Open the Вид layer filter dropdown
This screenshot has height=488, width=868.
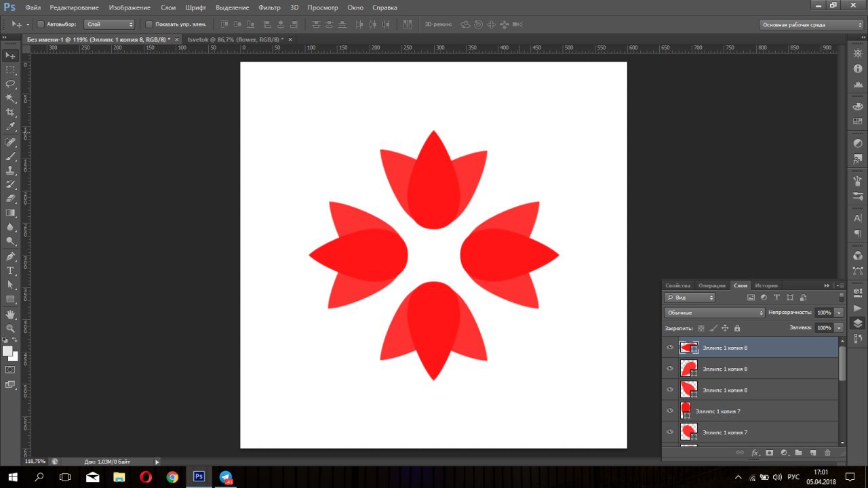(690, 298)
